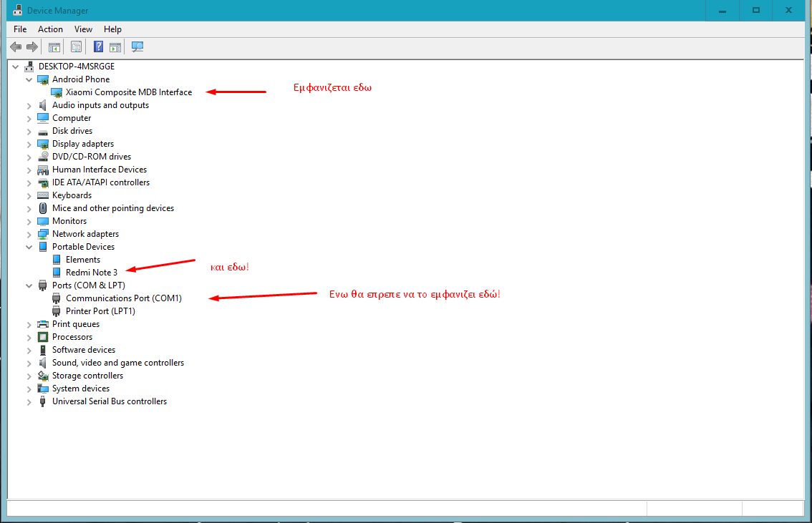Click the IDE ATA/ATAPI controllers icon
The height and width of the screenshot is (523, 812).
(43, 182)
